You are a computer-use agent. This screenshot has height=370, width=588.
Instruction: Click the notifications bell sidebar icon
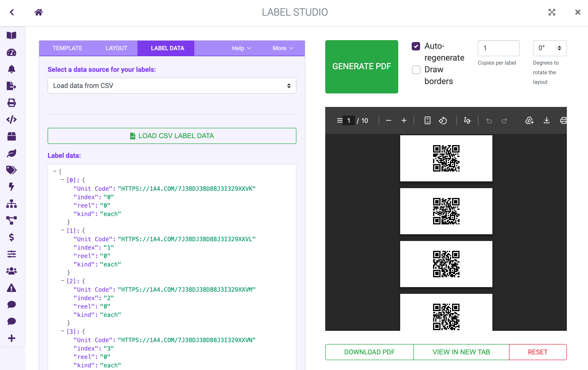point(12,69)
